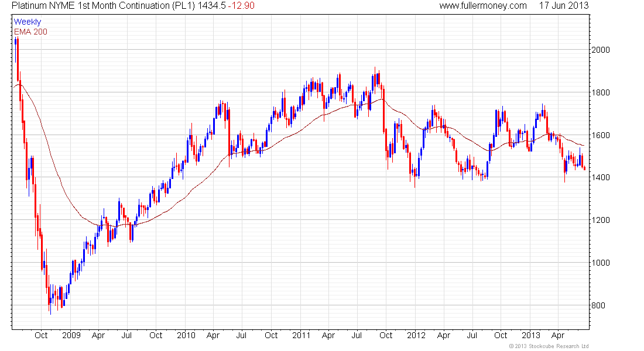644x351 pixels.
Task: Click the Apr label after 2009
Action: pos(98,335)
